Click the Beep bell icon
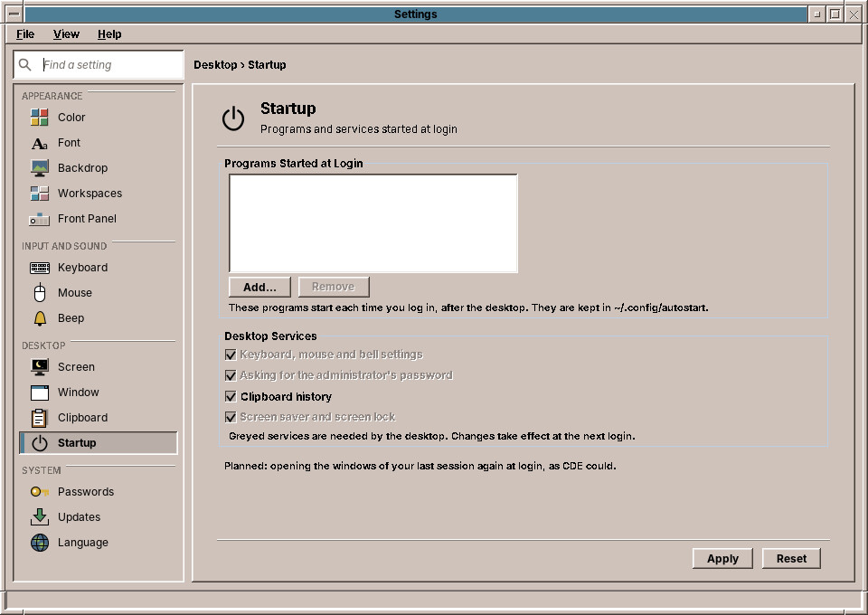 click(40, 318)
